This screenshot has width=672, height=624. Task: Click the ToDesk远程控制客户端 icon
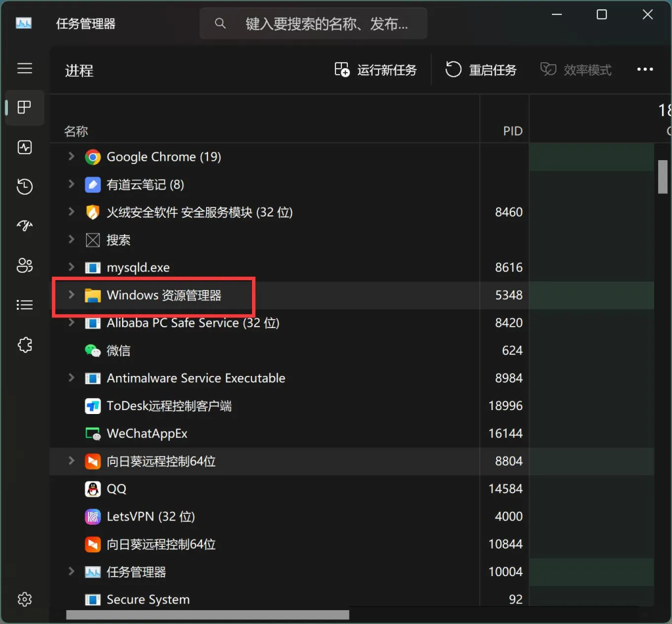[x=93, y=406]
